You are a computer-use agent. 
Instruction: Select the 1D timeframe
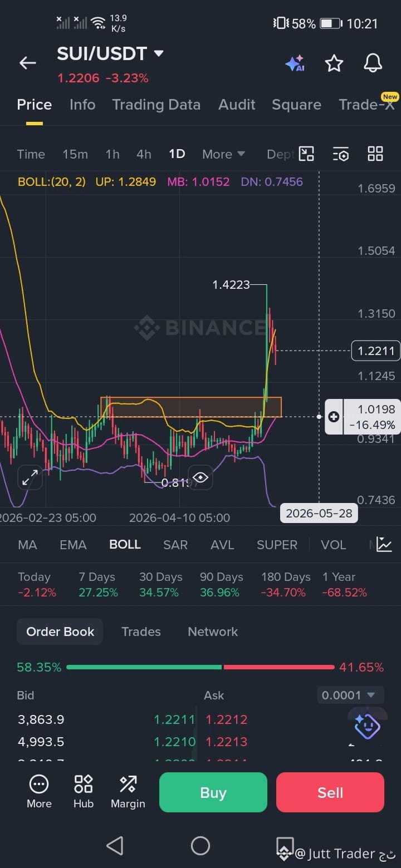(x=177, y=154)
